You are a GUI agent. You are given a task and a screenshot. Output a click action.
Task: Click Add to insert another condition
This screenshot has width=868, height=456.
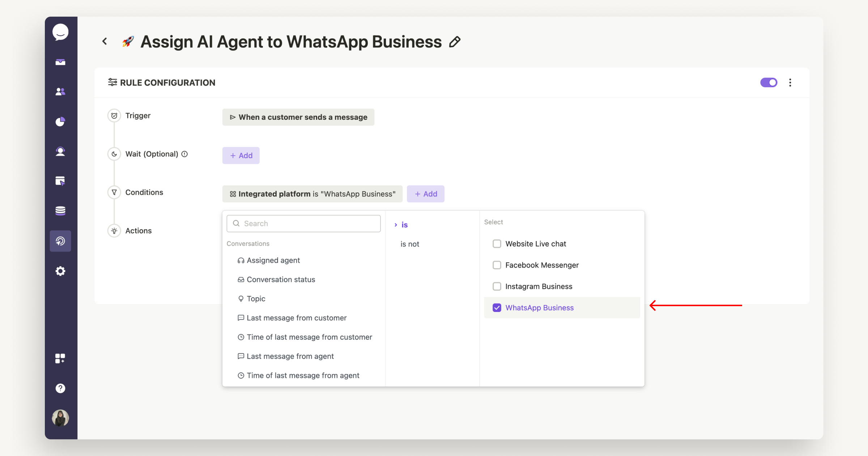click(x=426, y=194)
